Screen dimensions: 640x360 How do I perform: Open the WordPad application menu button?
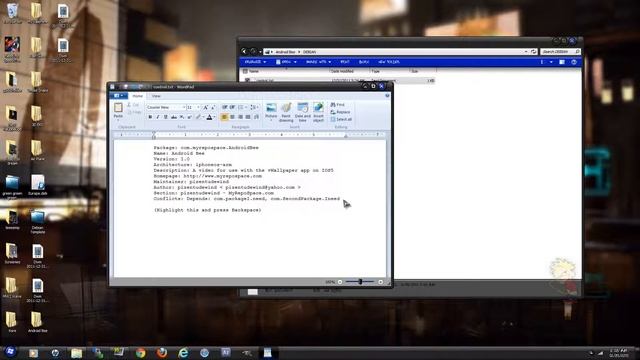coord(119,96)
